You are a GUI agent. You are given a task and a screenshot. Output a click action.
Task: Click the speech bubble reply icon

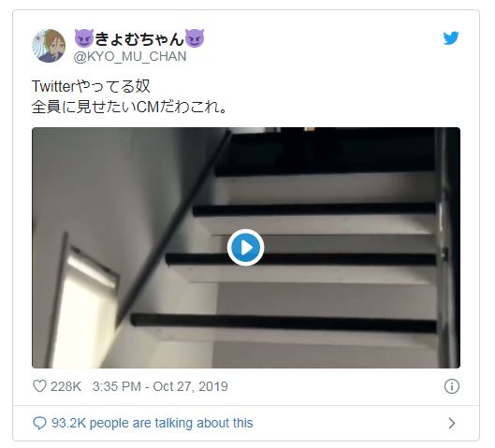pyautogui.click(x=39, y=423)
